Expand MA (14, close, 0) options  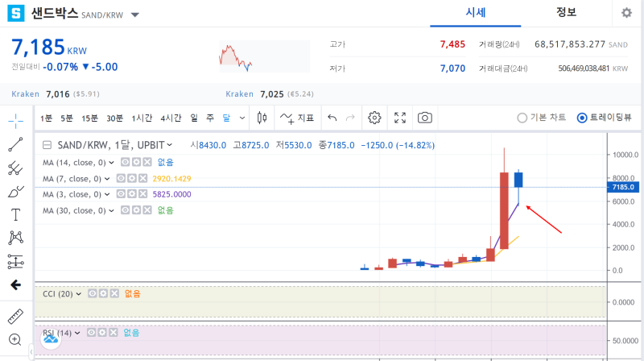pos(111,163)
